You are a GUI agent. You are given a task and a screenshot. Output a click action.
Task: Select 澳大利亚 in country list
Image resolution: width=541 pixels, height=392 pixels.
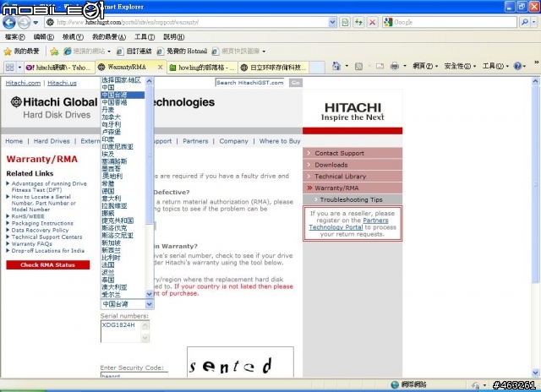pos(115,287)
